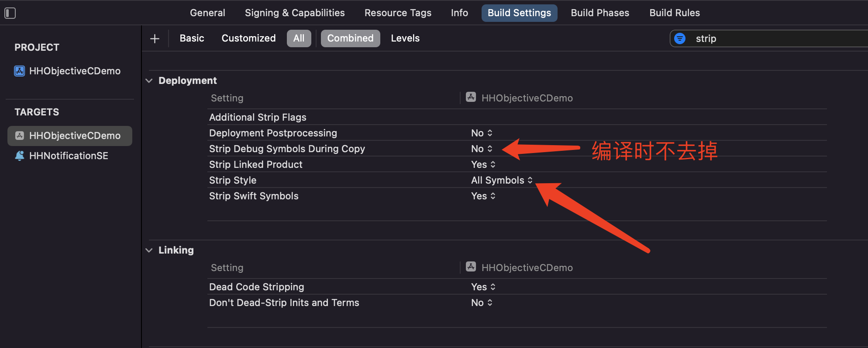
Task: Click the HHObjectiveCDemo target app icon
Action: point(20,136)
